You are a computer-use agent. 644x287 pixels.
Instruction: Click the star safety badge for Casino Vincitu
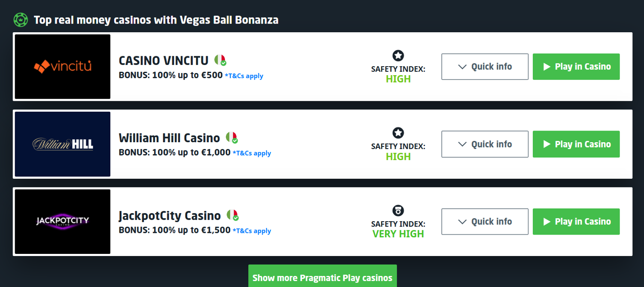398,55
